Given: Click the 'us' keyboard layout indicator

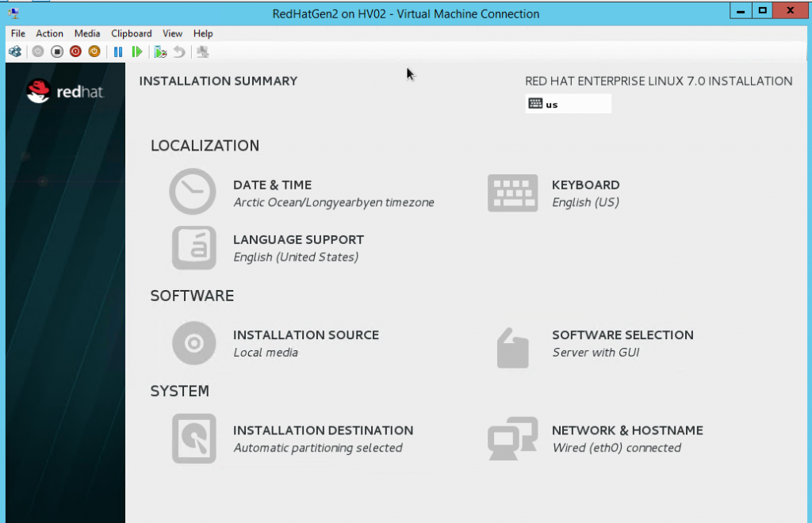Looking at the screenshot, I should (568, 104).
